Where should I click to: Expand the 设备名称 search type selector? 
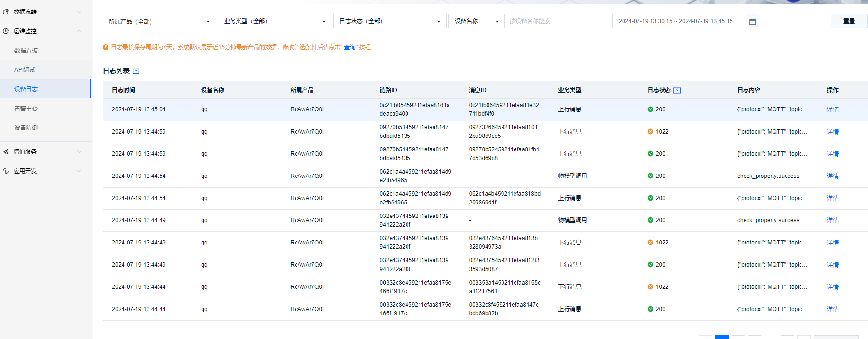tap(476, 21)
